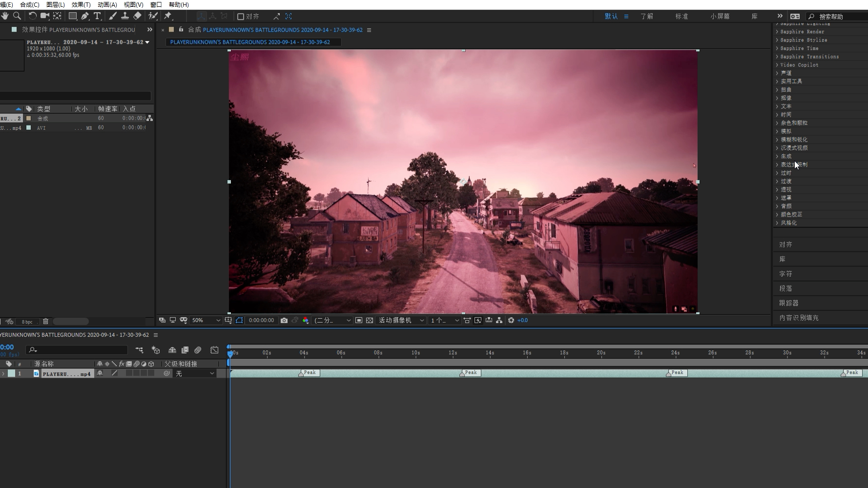Open the composition flowchart icon in viewer
Viewport: 868px width, 488px height.
(499, 320)
